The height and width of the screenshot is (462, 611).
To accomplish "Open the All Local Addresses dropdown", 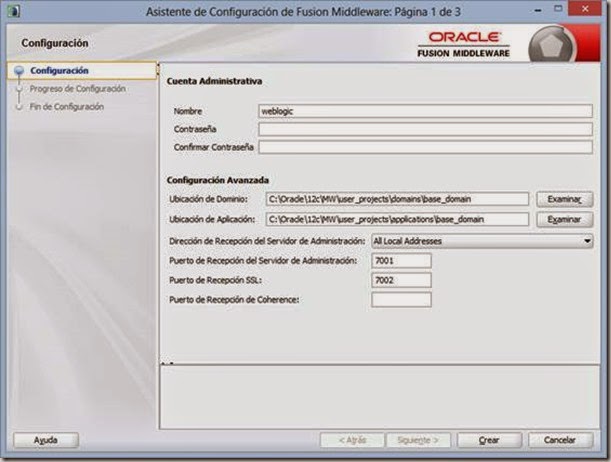I will coord(482,241).
